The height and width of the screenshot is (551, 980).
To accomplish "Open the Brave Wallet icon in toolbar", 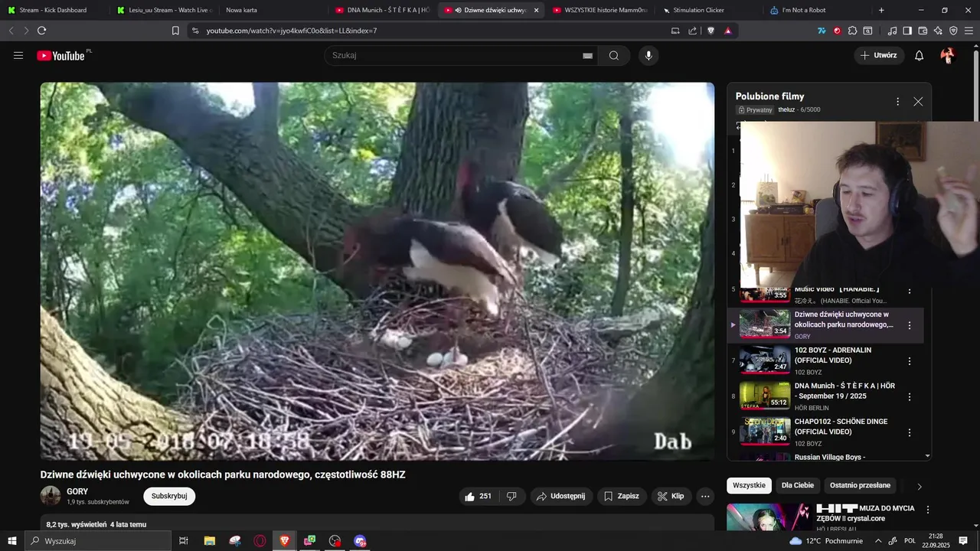I will 923,31.
